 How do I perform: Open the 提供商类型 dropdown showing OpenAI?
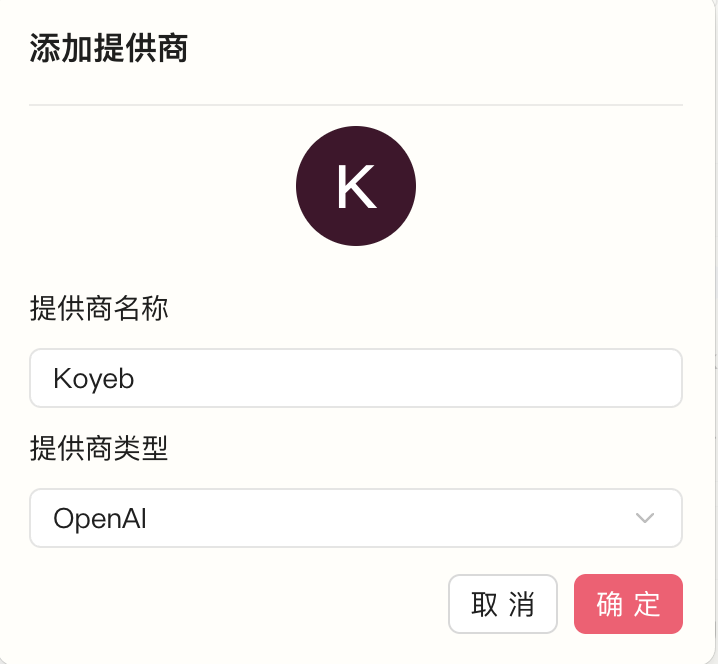pyautogui.click(x=355, y=518)
